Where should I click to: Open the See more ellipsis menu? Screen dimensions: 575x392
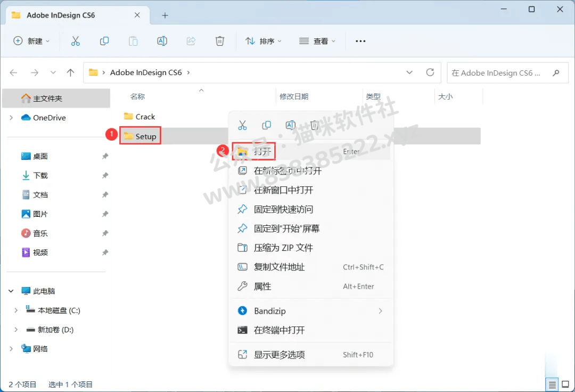tap(360, 41)
